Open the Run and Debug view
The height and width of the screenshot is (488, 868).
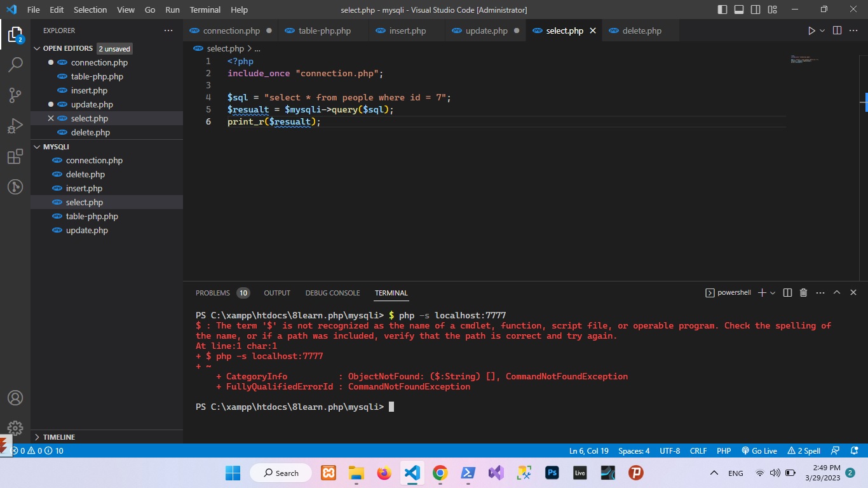coord(15,126)
